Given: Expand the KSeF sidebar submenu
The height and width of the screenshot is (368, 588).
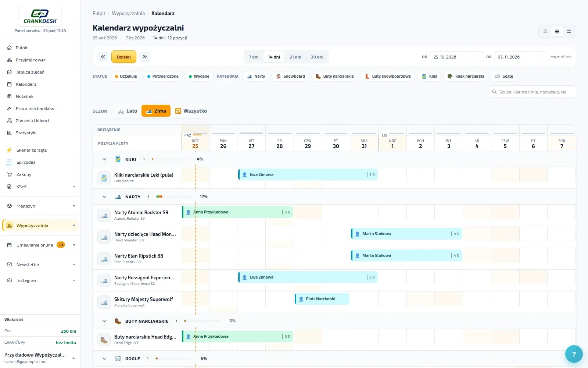Looking at the screenshot, I should [40, 187].
